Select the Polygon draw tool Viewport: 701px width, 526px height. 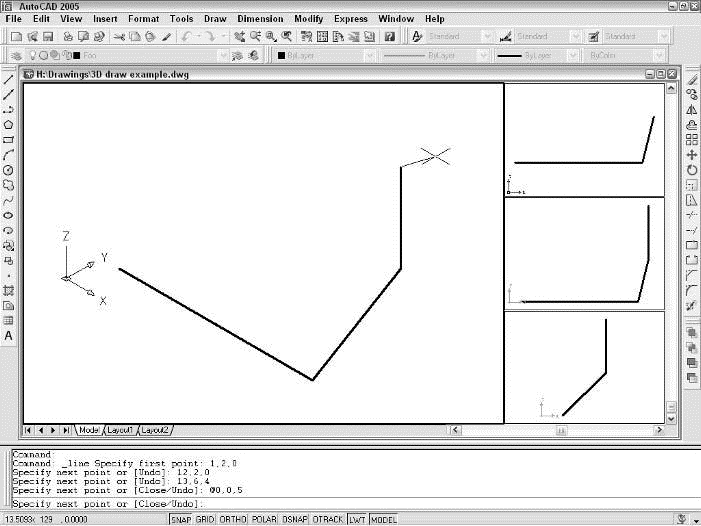tap(9, 125)
